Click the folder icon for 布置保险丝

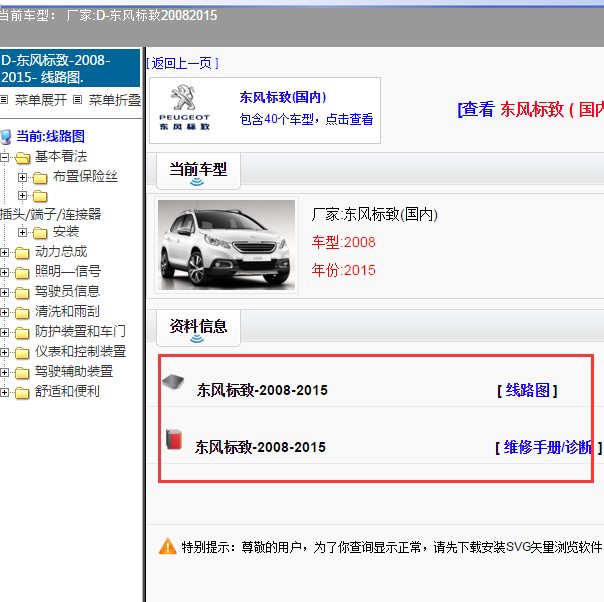[x=40, y=178]
